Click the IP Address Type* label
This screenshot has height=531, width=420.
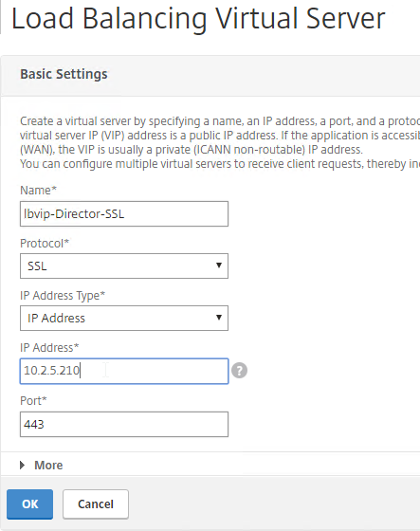pos(63,295)
